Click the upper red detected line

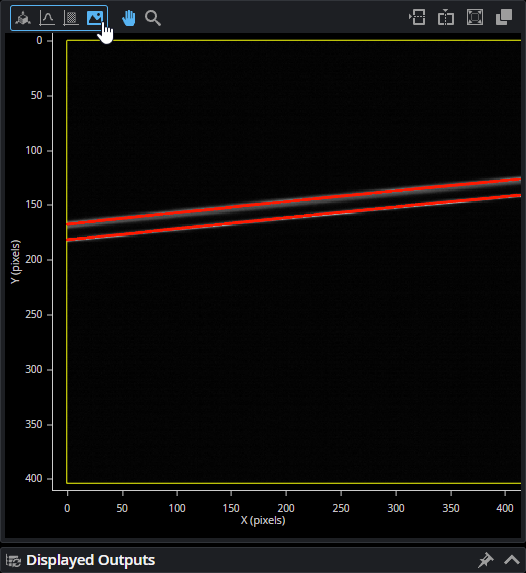click(x=294, y=201)
